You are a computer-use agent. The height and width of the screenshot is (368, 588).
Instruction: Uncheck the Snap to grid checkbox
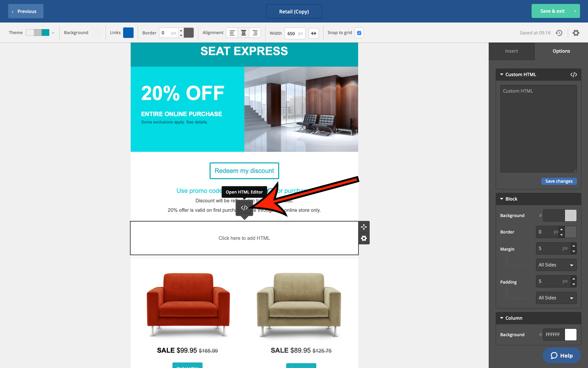click(x=359, y=33)
